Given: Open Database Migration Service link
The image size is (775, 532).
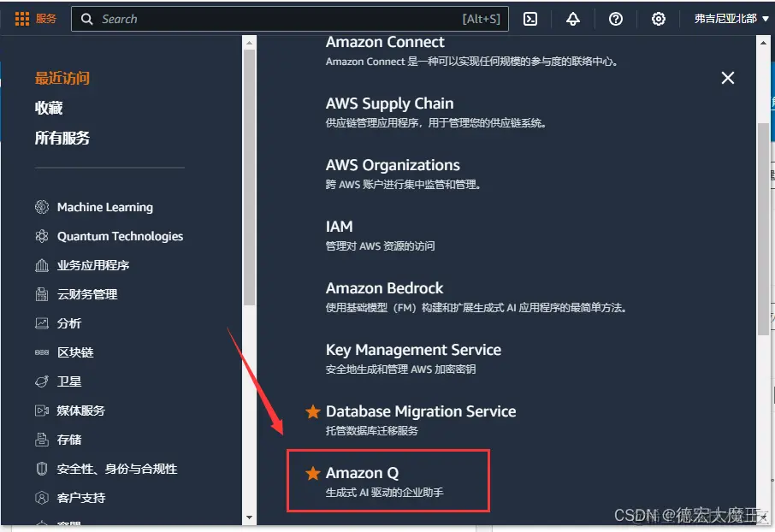Looking at the screenshot, I should (421, 411).
